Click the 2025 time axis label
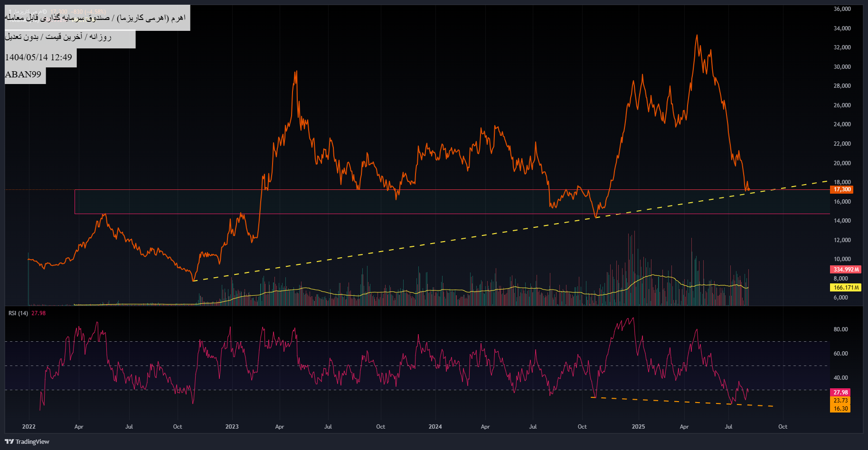This screenshot has width=868, height=450. click(639, 427)
